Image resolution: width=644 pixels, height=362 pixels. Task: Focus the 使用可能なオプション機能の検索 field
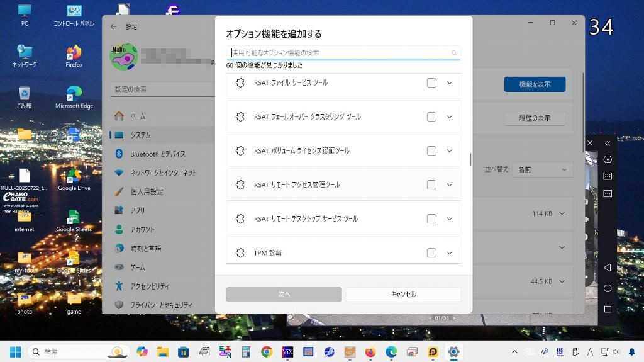coord(338,53)
